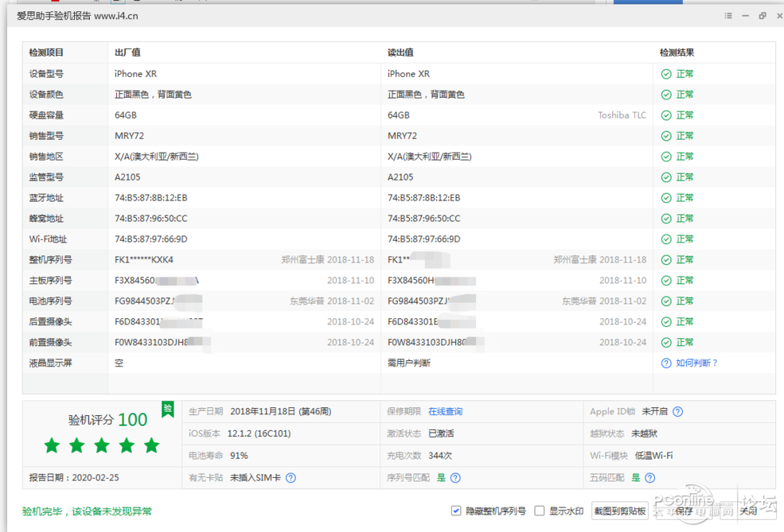Click the 保存 button

point(684,511)
